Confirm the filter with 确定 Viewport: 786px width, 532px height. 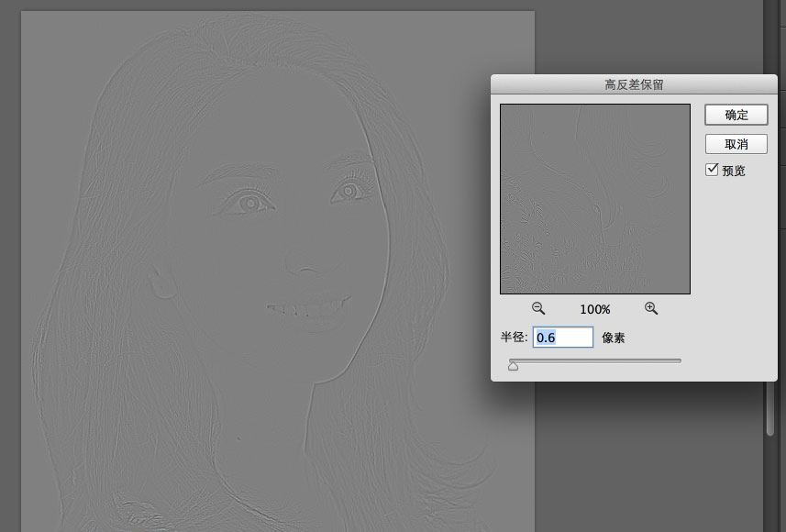(x=736, y=115)
